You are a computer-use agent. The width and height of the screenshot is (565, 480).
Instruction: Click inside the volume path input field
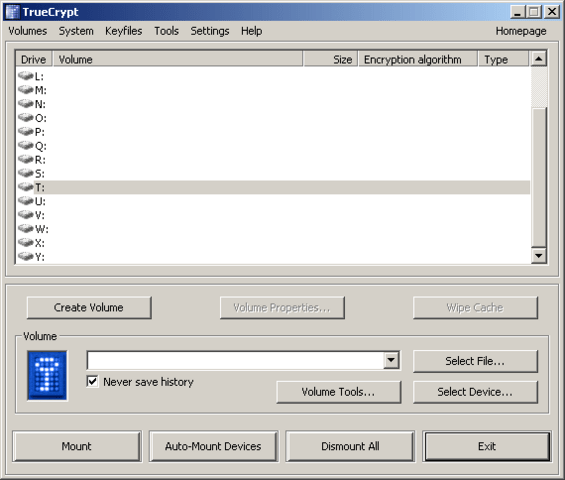[x=236, y=360]
